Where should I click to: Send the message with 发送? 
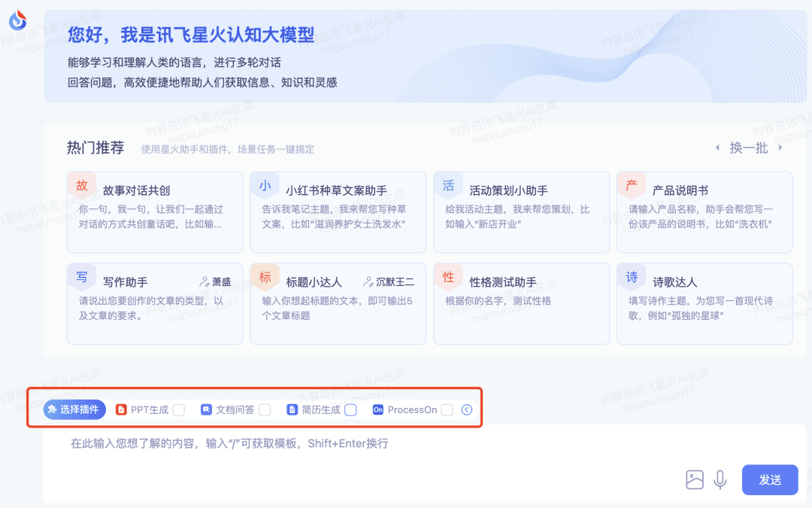point(770,479)
